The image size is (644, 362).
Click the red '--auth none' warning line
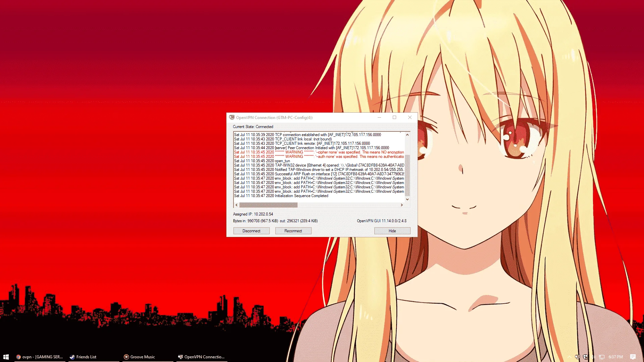319,157
